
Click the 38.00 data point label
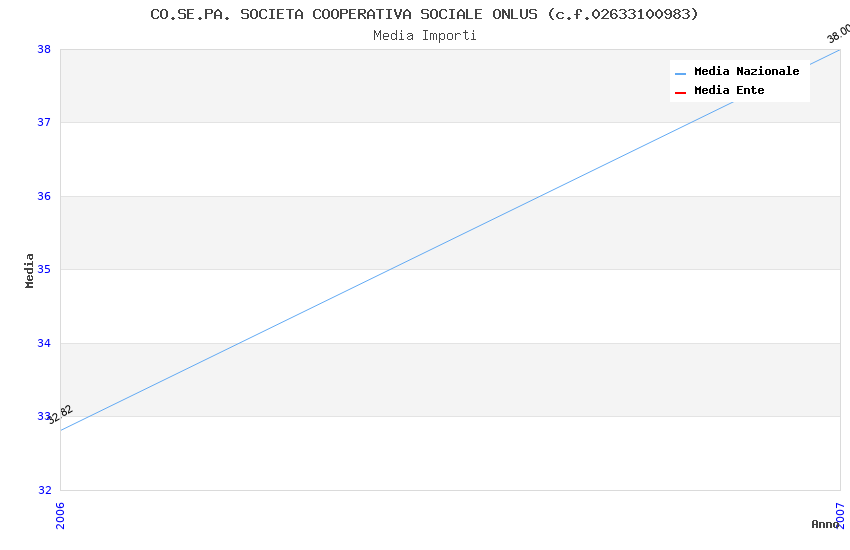coord(838,34)
